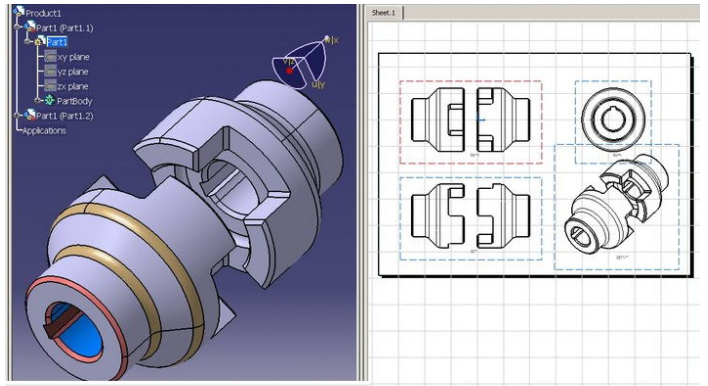Collapse the highlighted Part1 tree node
708x386 pixels.
click(28, 42)
